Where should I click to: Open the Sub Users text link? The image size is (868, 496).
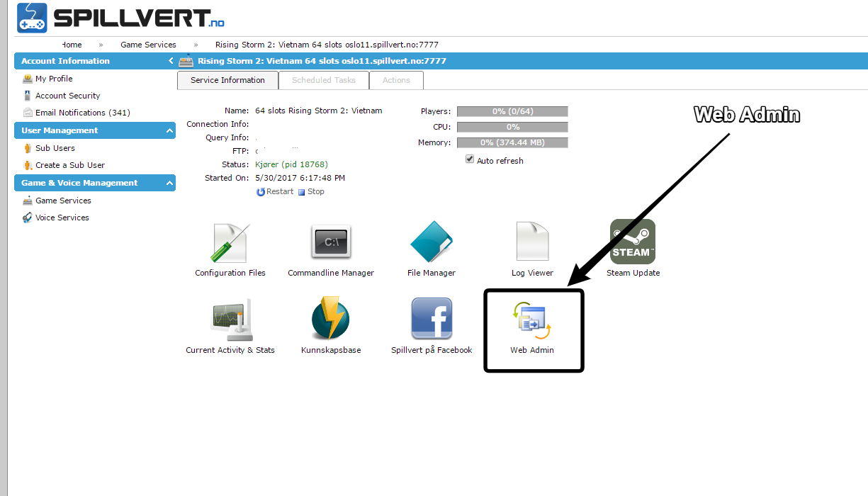55,148
